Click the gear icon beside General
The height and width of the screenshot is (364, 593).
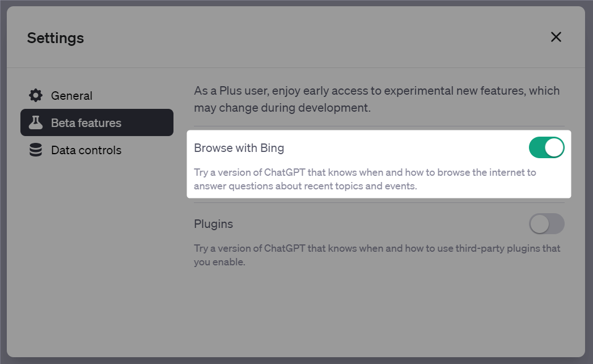pyautogui.click(x=36, y=96)
